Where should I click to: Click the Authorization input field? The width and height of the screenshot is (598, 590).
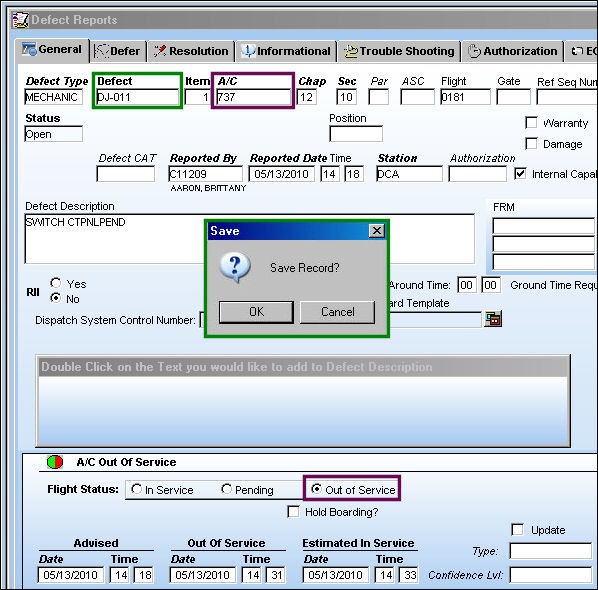(477, 174)
